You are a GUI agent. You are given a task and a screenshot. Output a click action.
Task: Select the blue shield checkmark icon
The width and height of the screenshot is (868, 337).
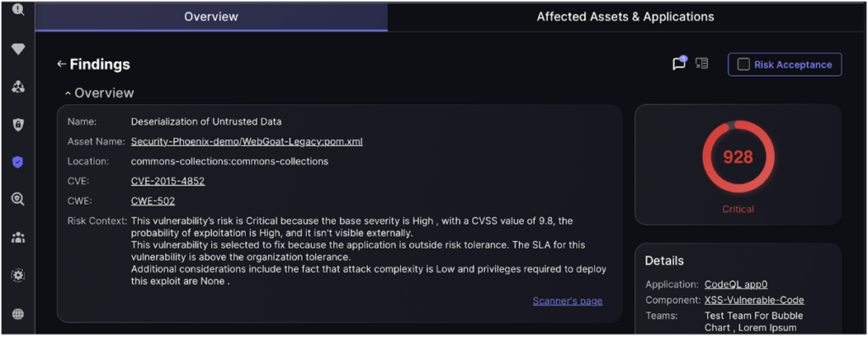click(x=18, y=162)
